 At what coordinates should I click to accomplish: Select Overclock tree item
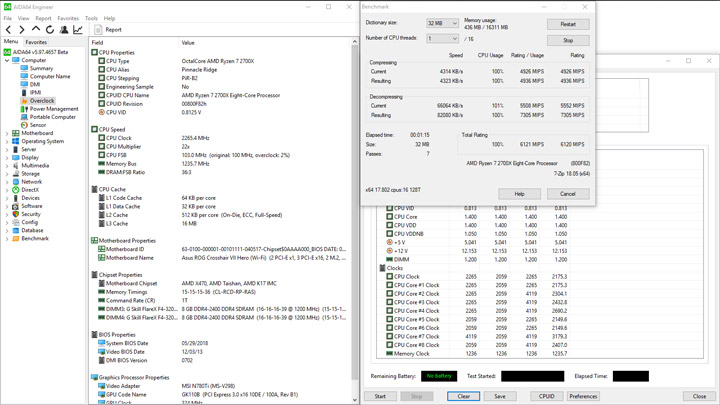(x=42, y=101)
